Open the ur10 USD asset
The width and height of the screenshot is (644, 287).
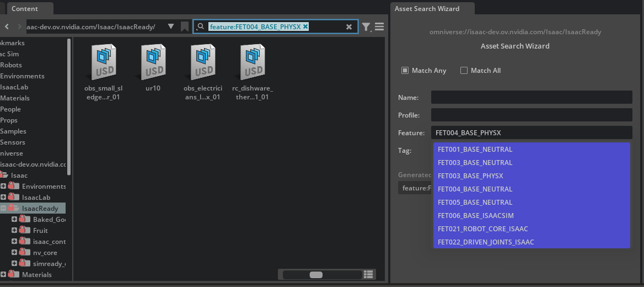[153, 63]
